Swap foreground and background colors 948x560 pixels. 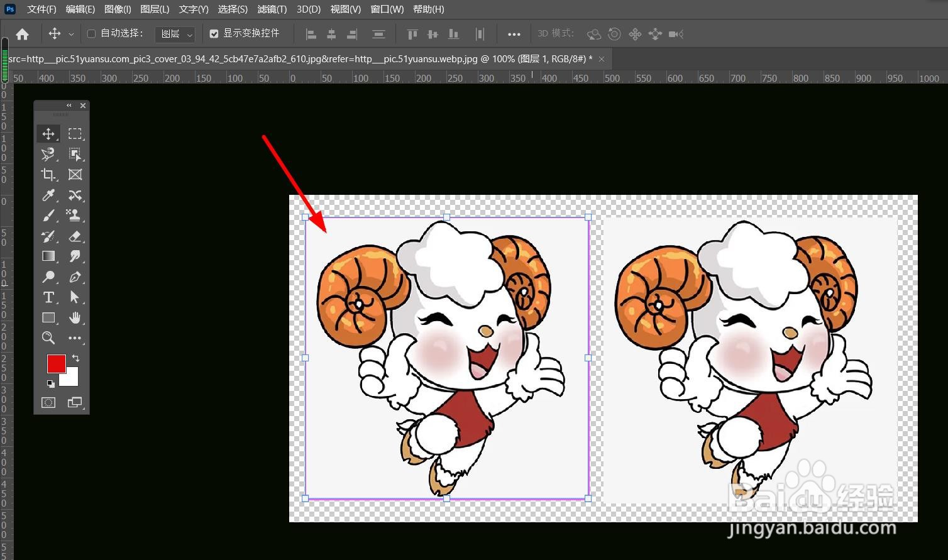(x=76, y=358)
